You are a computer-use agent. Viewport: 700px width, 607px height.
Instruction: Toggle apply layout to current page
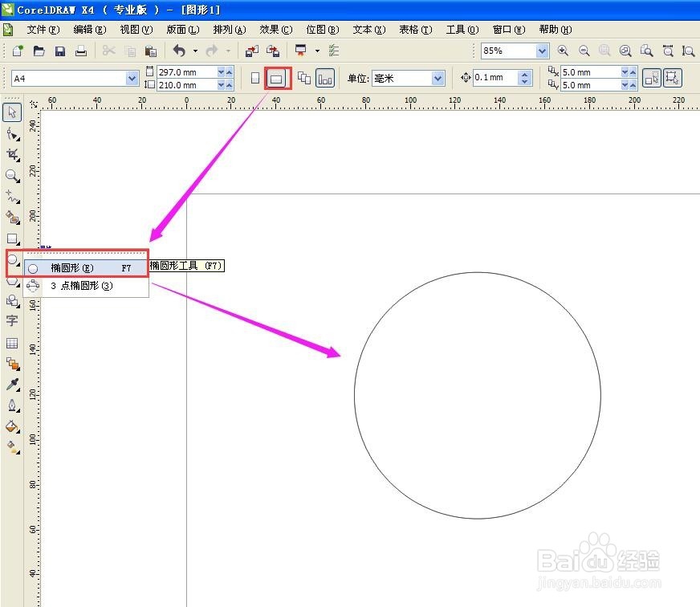click(325, 79)
